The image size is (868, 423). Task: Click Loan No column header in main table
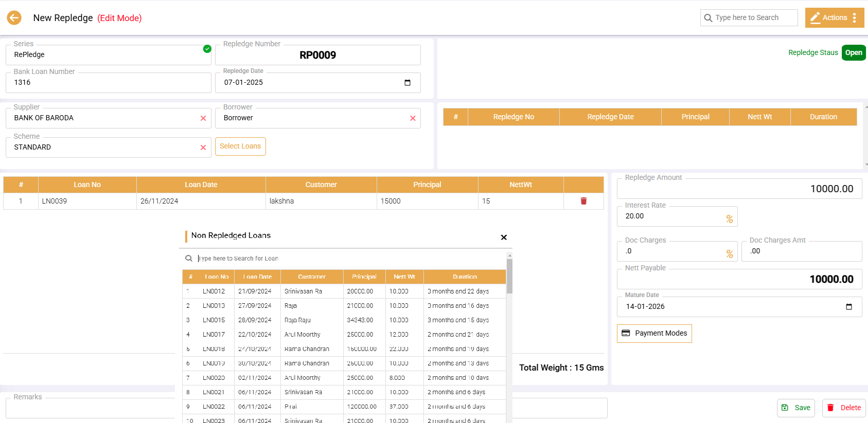[87, 185]
